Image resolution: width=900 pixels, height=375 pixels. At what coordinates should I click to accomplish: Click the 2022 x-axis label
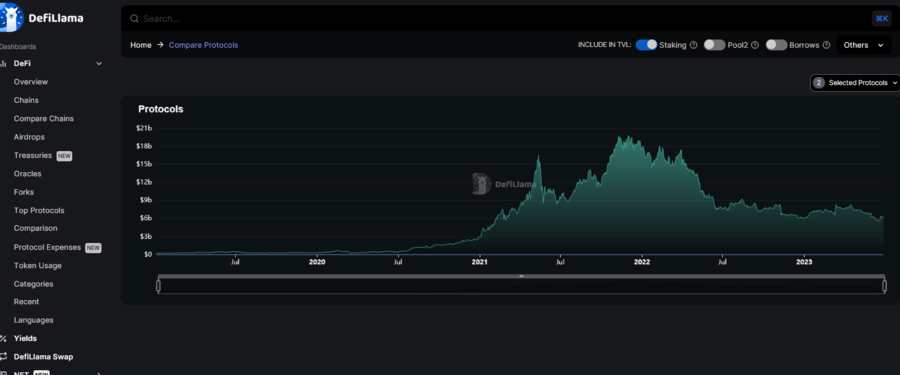click(x=642, y=262)
